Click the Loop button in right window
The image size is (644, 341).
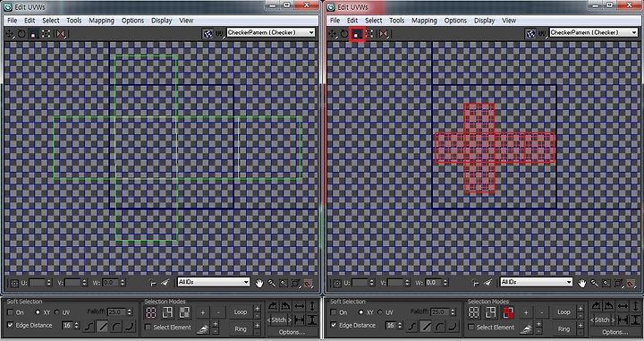(x=563, y=312)
